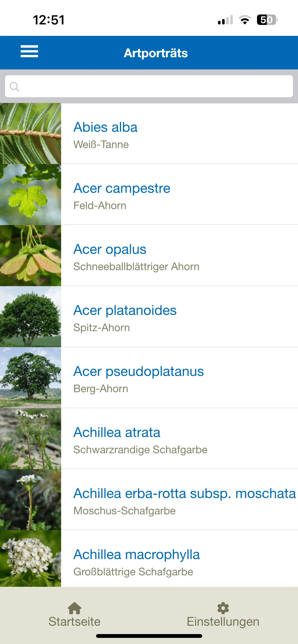Tap the Achillea macrophylla flower thumbnail

[x=31, y=558]
